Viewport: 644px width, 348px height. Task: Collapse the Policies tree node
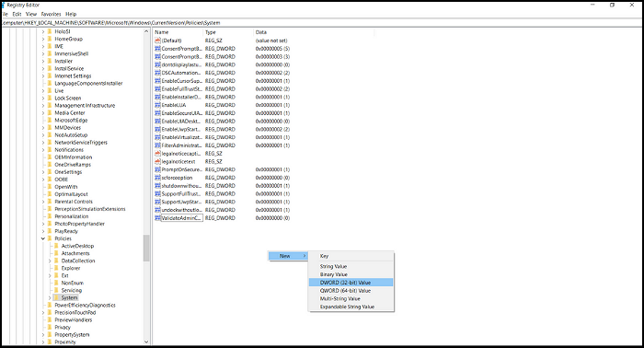(43, 238)
